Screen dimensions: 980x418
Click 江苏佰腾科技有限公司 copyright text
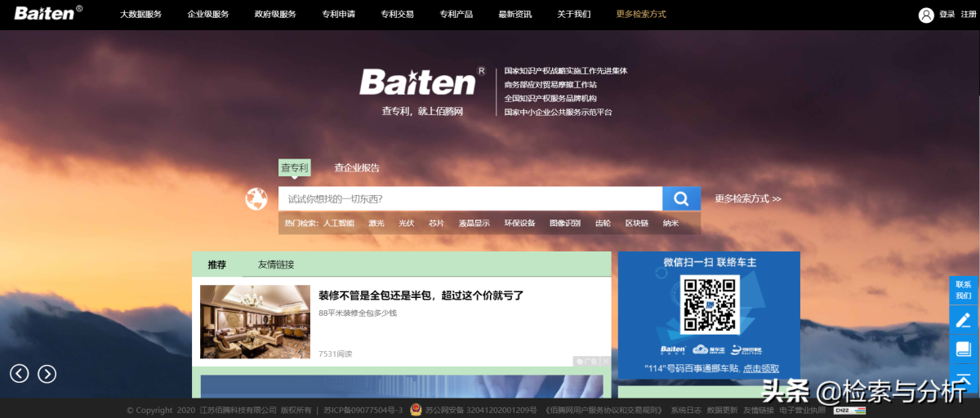tap(238, 410)
